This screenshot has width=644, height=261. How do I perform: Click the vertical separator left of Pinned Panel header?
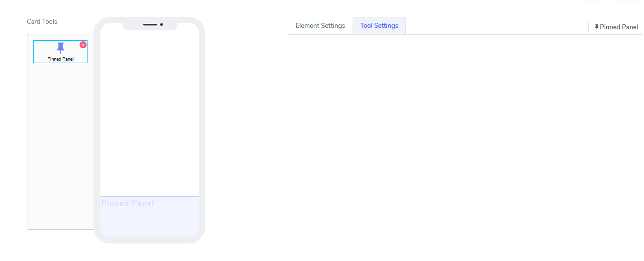589,27
